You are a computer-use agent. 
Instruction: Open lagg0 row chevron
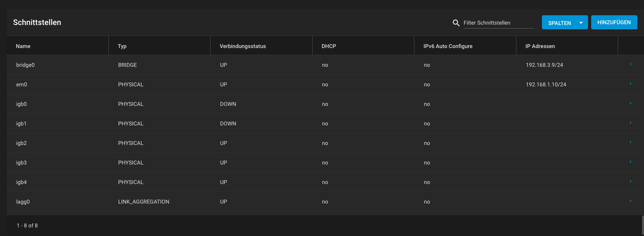click(630, 201)
